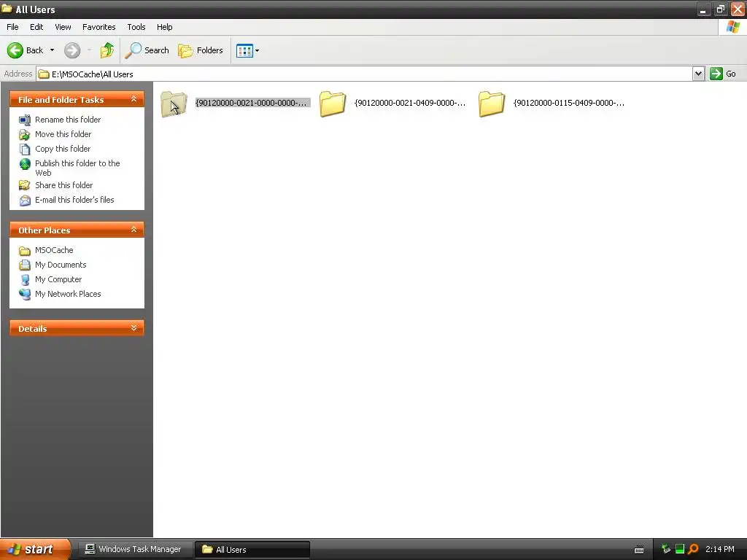Image resolution: width=747 pixels, height=560 pixels.
Task: Open the Edit menu
Action: tap(36, 27)
